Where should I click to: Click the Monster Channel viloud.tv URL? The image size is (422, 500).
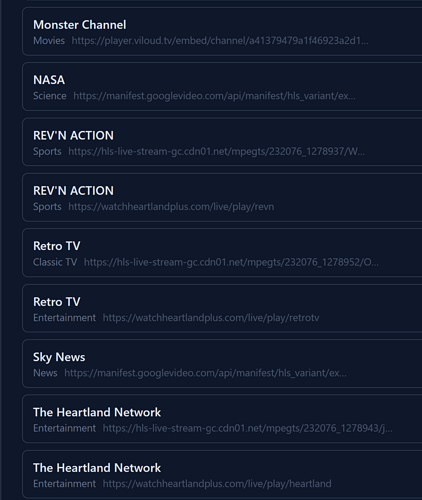coord(220,41)
